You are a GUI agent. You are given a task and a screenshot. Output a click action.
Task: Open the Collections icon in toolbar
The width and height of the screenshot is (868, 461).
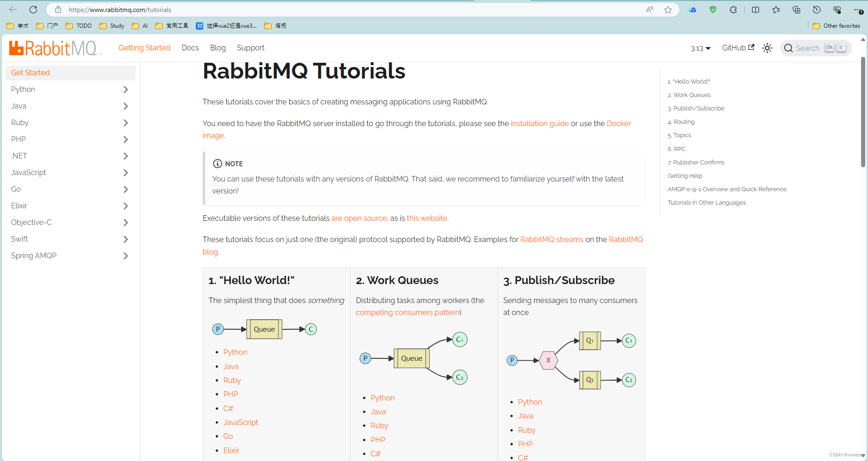click(796, 9)
